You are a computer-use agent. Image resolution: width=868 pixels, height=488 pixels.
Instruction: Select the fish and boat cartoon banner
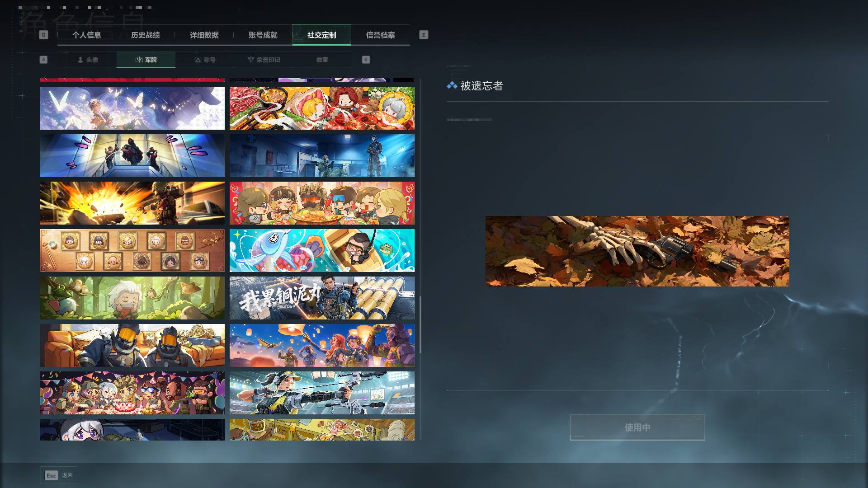pos(322,251)
